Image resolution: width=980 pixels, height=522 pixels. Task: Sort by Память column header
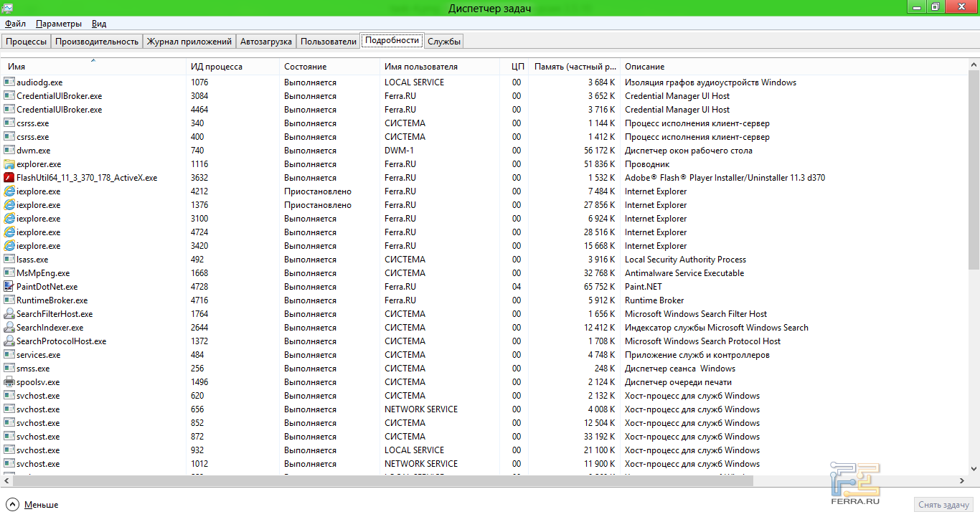coord(575,67)
